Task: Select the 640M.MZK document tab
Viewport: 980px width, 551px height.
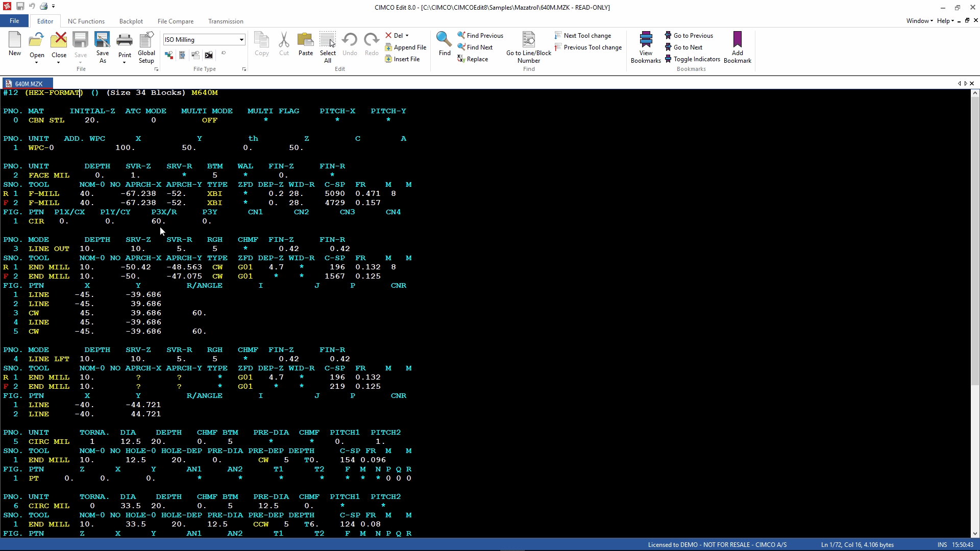Action: point(28,84)
